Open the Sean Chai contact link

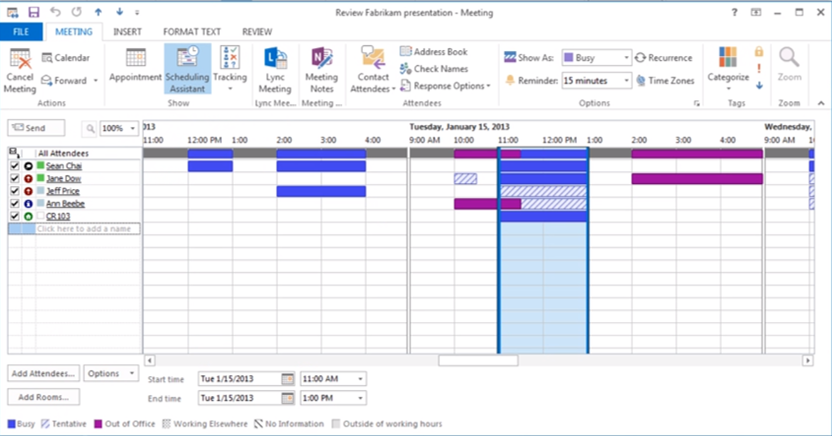click(x=64, y=166)
